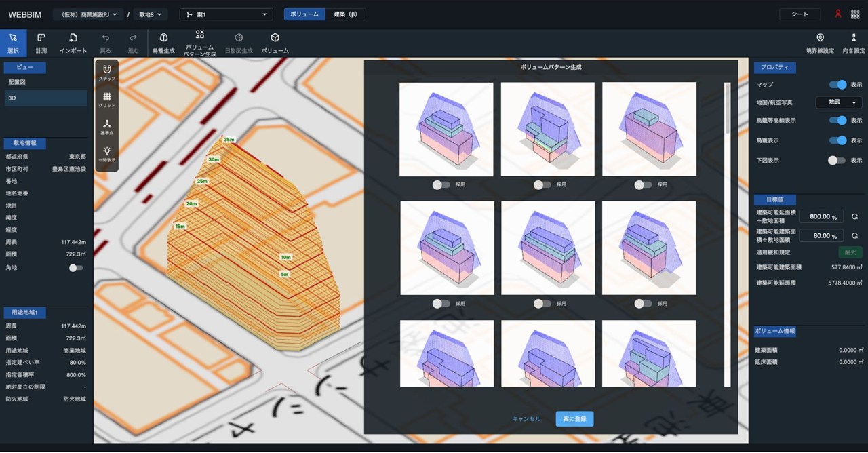Click the インポート import icon
The width and height of the screenshot is (868, 453).
(73, 43)
